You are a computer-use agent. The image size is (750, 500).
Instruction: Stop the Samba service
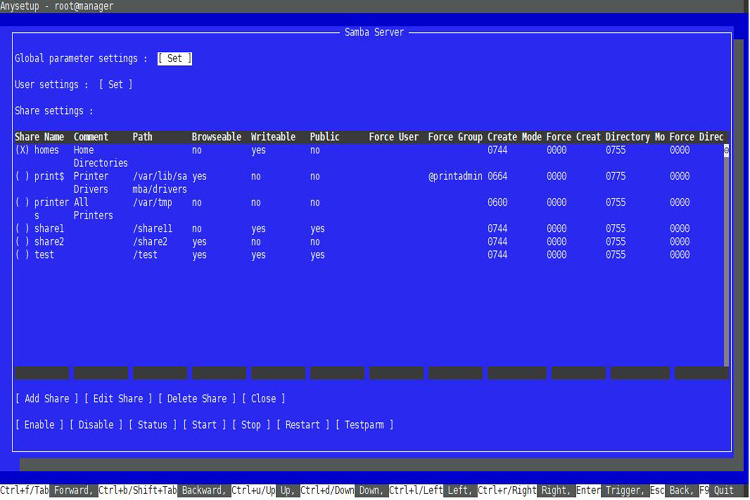click(251, 425)
